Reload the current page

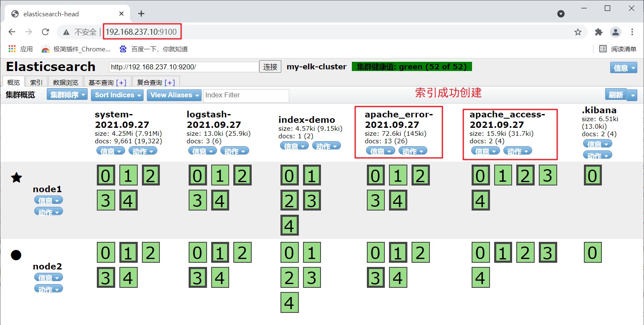pyautogui.click(x=45, y=32)
